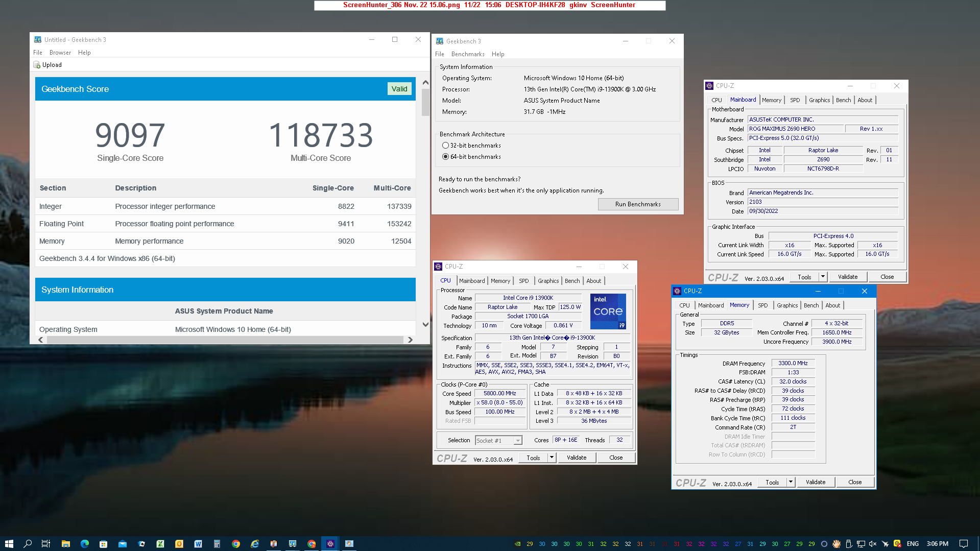Select 32-bit benchmarks option
The width and height of the screenshot is (980, 551).
click(471, 146)
